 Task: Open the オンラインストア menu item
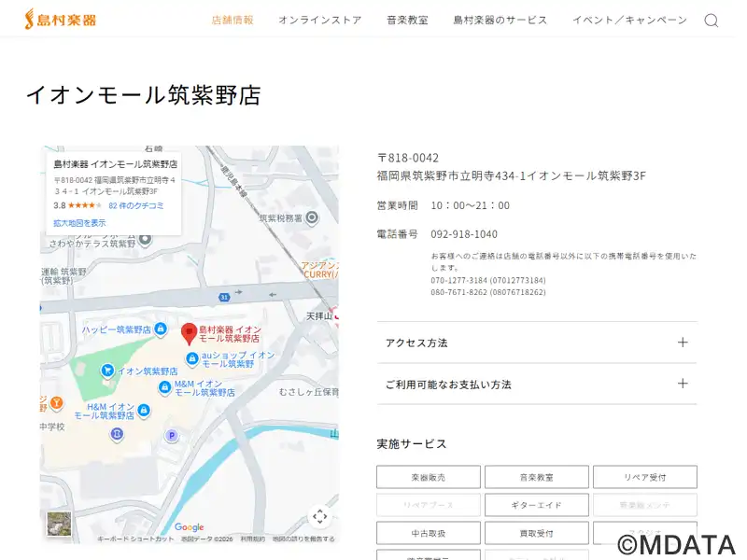(x=319, y=20)
